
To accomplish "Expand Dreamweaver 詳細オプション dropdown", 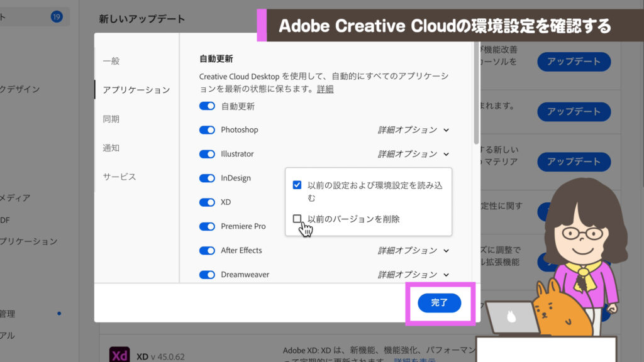I will coord(414,275).
